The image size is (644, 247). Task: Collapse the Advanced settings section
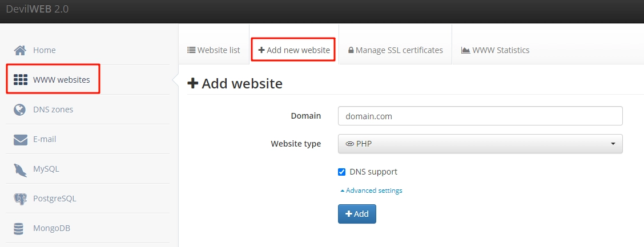click(371, 191)
